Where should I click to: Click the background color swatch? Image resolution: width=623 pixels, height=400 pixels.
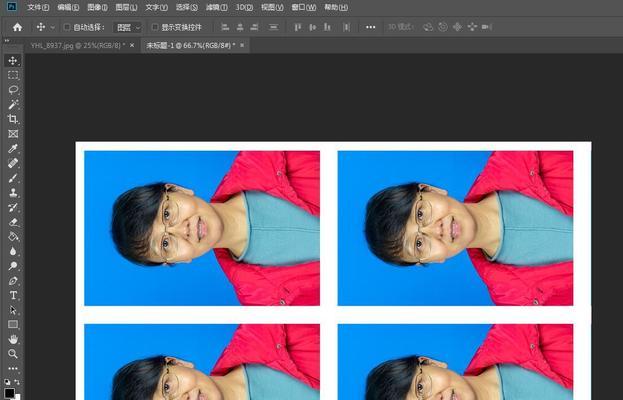(x=18, y=397)
